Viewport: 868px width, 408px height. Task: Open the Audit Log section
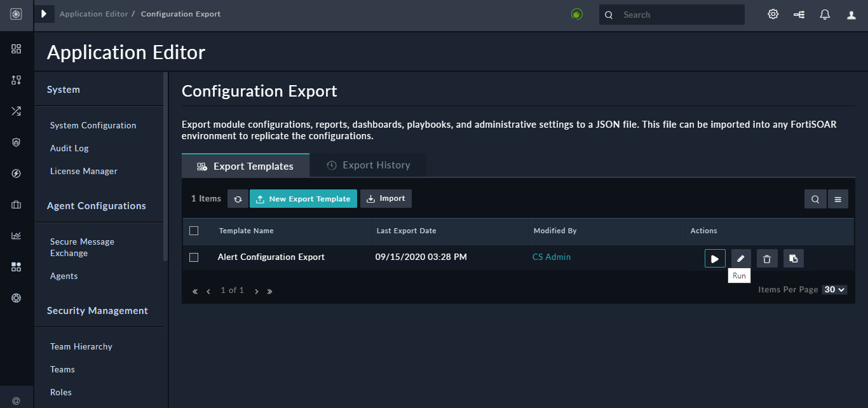click(69, 148)
